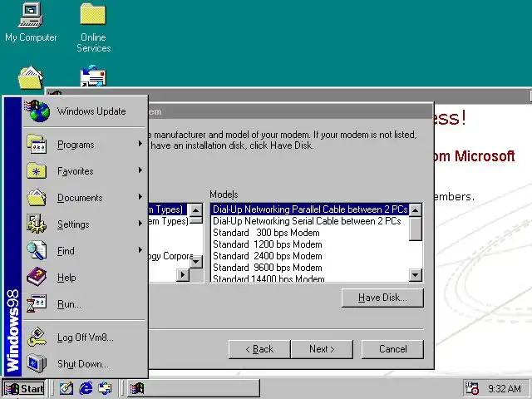This screenshot has height=399, width=532.
Task: Select Dial-Up Networking Parallel Cable between 2 PCs
Action: [x=310, y=209]
